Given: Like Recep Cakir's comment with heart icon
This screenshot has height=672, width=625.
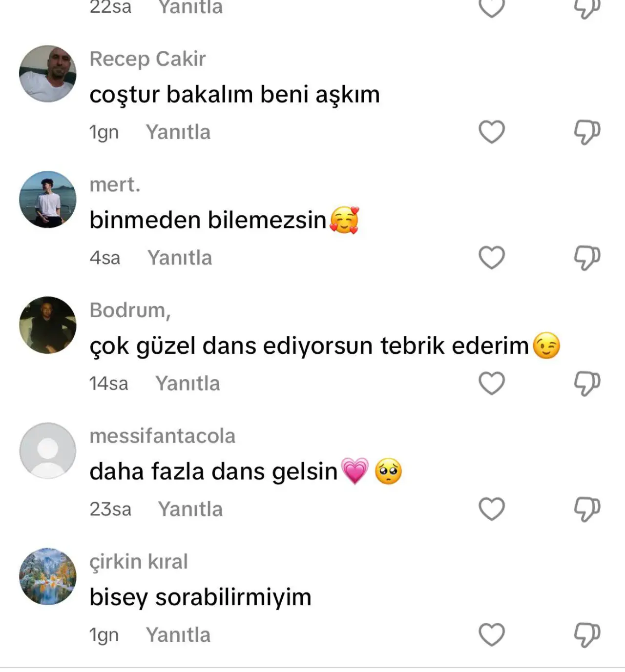Looking at the screenshot, I should tap(491, 132).
